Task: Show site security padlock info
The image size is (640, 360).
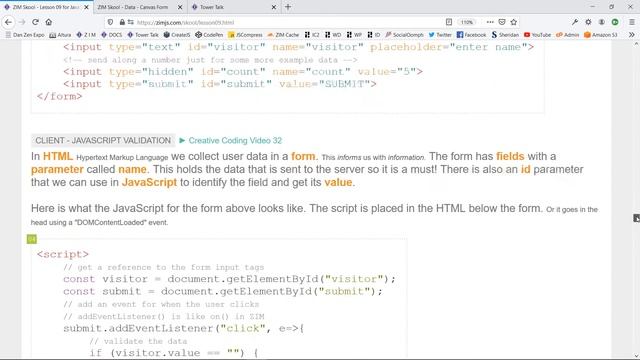Action: tap(122, 22)
